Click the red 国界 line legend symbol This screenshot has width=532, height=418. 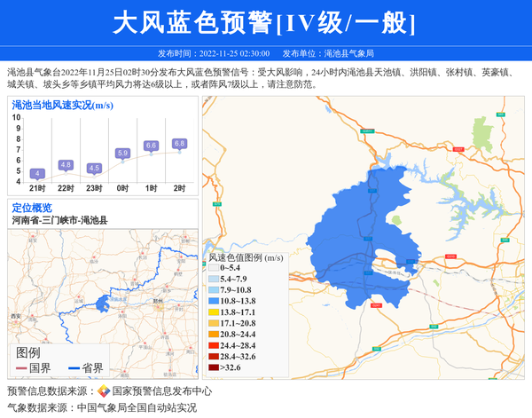[x=20, y=367]
